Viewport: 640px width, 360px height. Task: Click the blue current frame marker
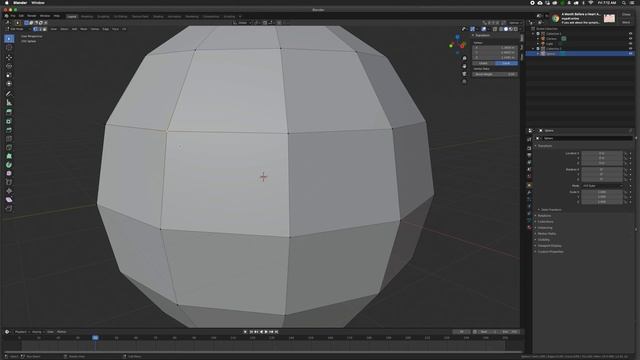pos(95,338)
